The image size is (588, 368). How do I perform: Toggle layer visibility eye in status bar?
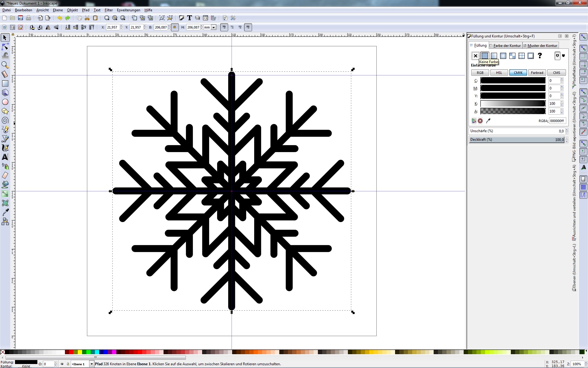62,364
